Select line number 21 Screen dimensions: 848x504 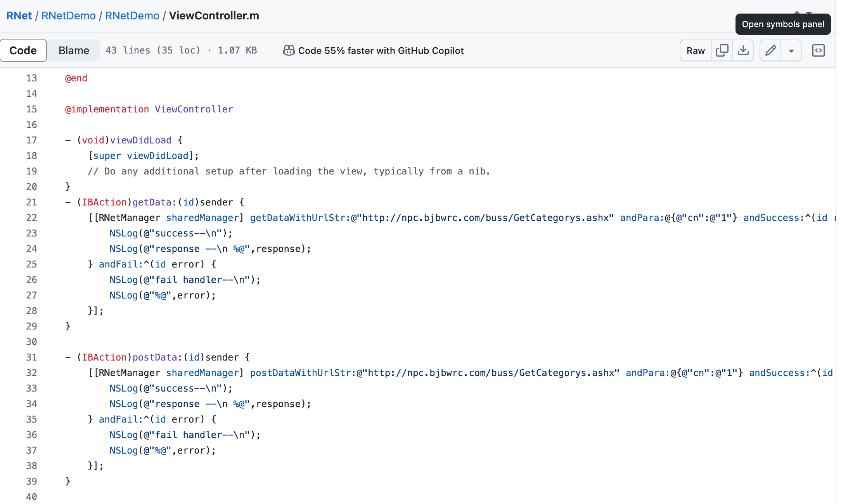pos(31,202)
